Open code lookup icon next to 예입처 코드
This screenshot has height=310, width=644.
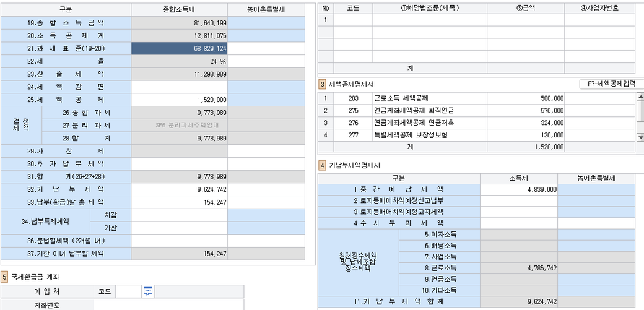[147, 291]
